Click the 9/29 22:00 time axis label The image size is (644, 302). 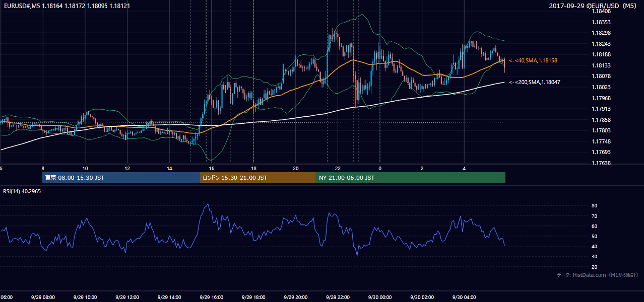coord(337,297)
